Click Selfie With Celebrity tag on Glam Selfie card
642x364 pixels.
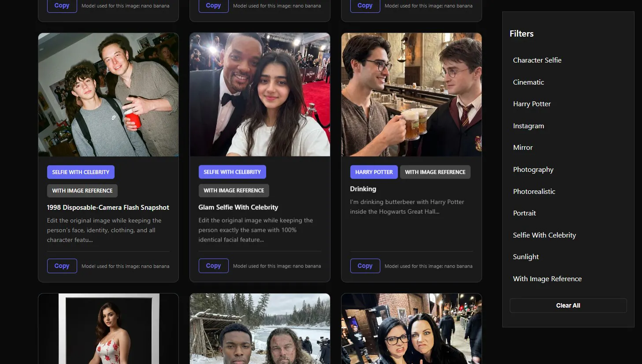coord(232,172)
